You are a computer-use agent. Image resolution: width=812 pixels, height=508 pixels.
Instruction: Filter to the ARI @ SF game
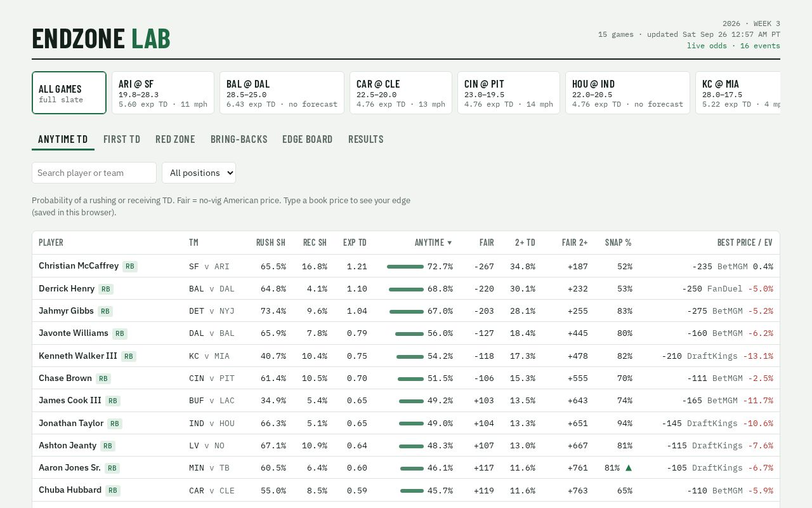point(163,93)
